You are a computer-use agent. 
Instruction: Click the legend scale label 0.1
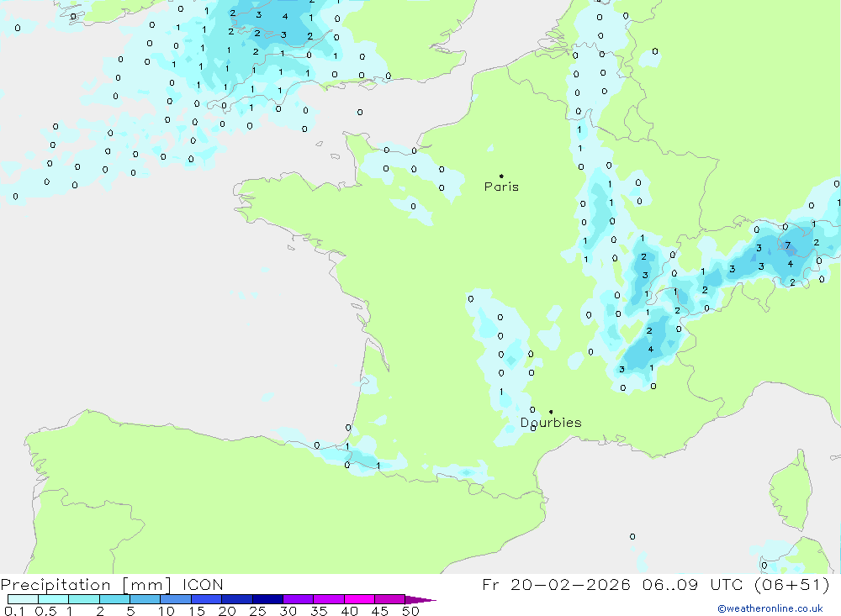pyautogui.click(x=14, y=611)
